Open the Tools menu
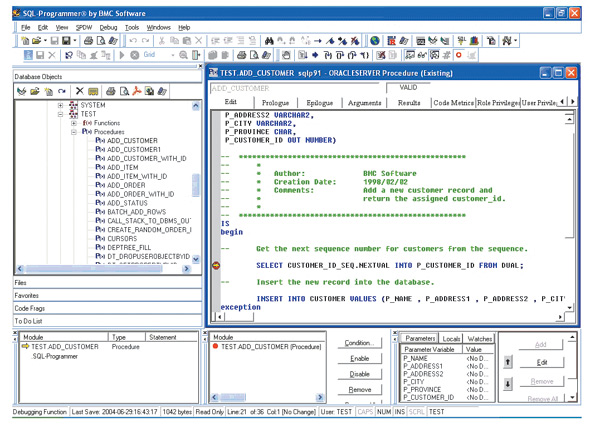Viewport: 600px width, 427px height. pos(132,28)
